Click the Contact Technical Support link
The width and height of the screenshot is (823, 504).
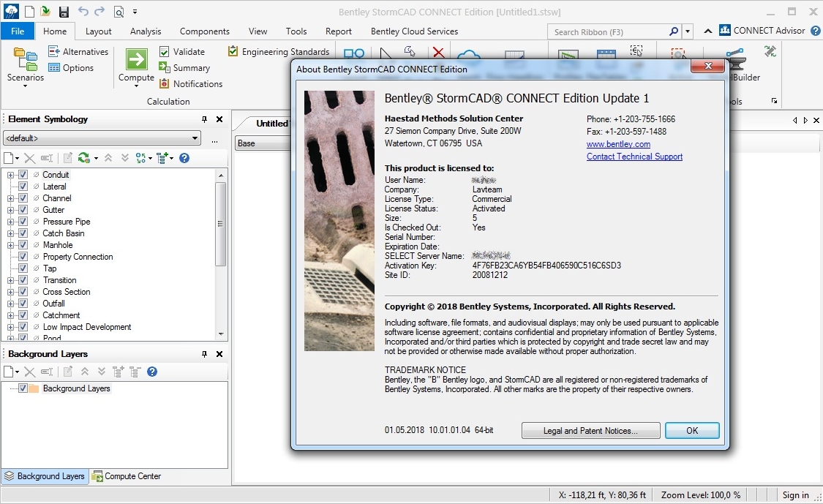tap(634, 157)
